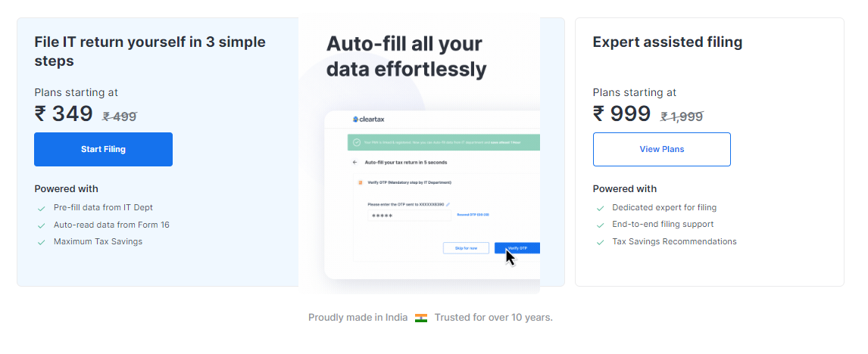Click checkmark beside Pre-fill data from IT Dept
868x354 pixels.
coord(41,209)
